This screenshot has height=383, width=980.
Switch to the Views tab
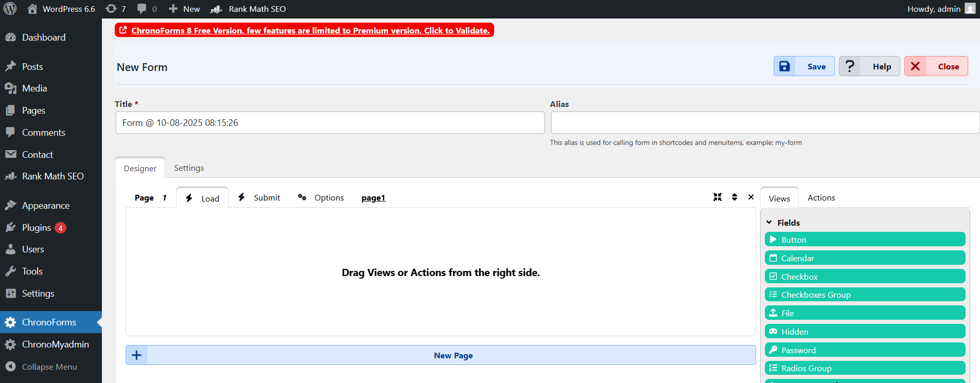[779, 198]
